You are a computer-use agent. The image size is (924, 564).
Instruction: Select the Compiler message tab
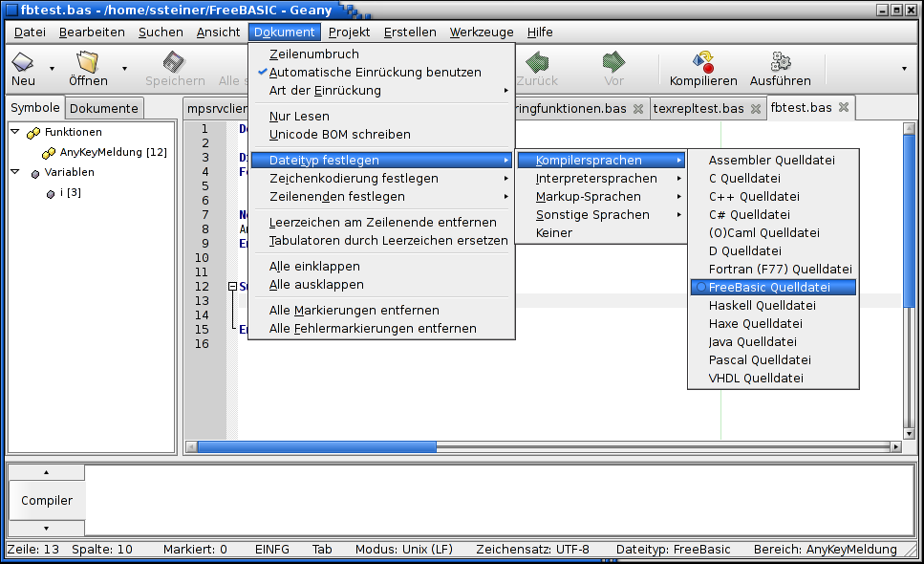(47, 501)
